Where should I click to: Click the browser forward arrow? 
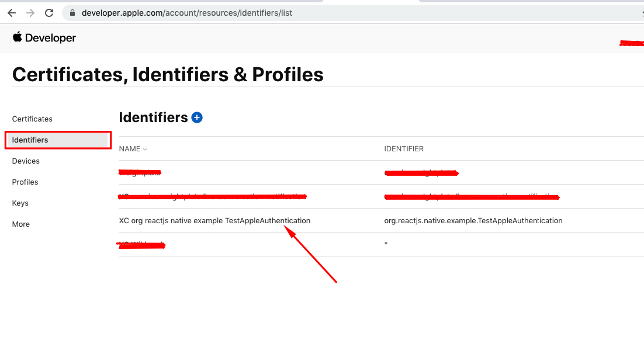click(30, 12)
